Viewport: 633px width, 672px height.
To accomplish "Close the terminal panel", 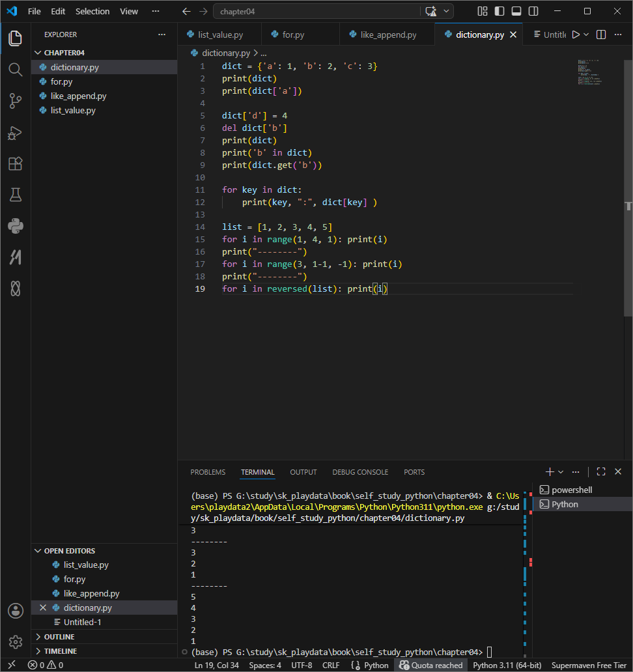I will coord(618,472).
